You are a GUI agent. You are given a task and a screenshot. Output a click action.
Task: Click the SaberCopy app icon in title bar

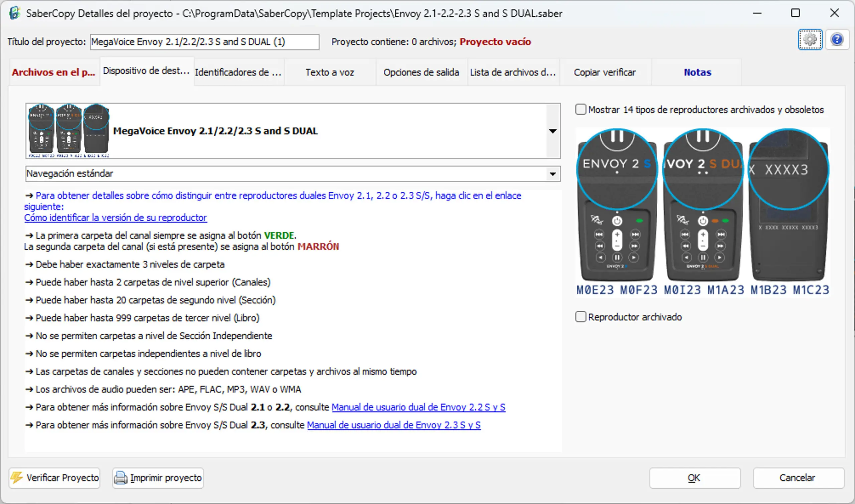tap(15, 13)
